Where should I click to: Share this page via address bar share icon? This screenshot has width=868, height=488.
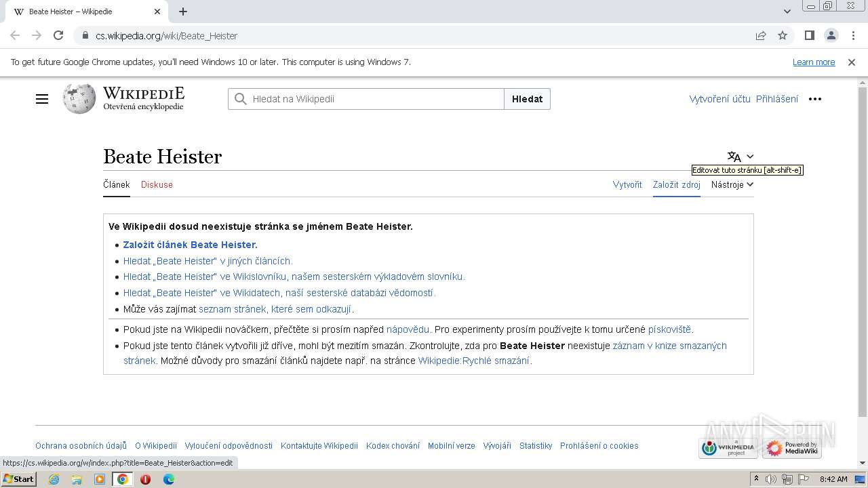point(761,35)
